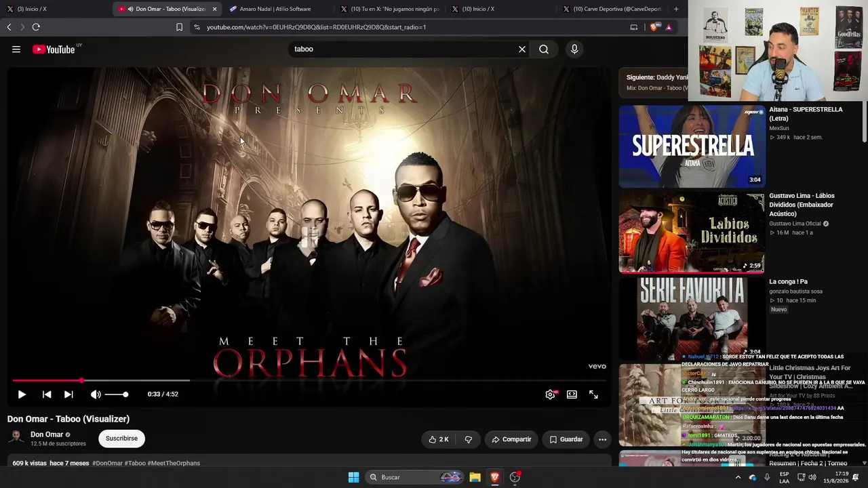The height and width of the screenshot is (488, 868).
Task: Click the address bar URL
Action: [316, 27]
